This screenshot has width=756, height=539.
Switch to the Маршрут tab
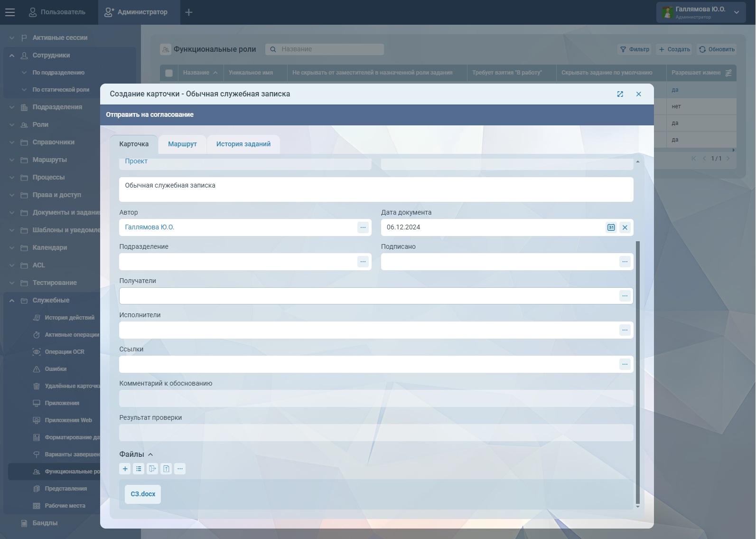pos(182,144)
